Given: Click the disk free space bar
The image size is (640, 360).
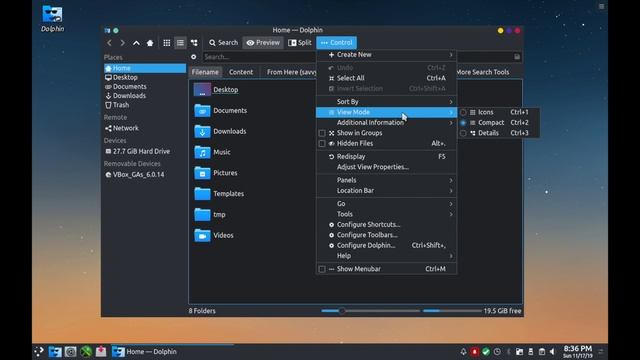Looking at the screenshot, I should click(452, 311).
